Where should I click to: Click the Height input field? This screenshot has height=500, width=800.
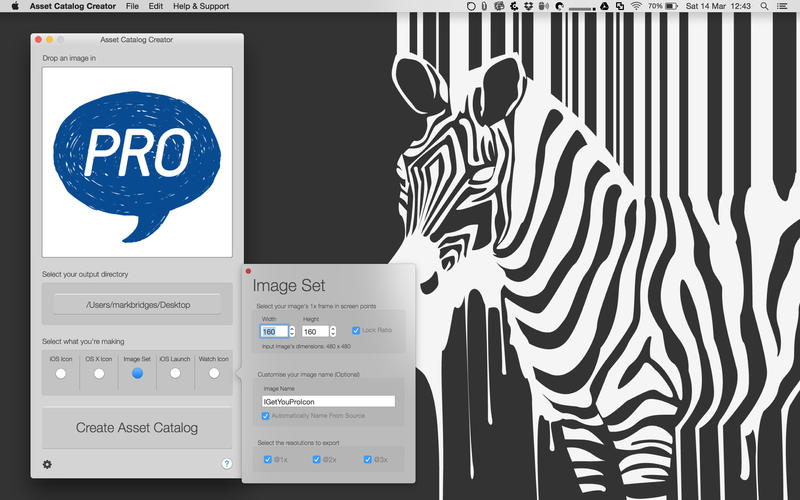point(315,332)
